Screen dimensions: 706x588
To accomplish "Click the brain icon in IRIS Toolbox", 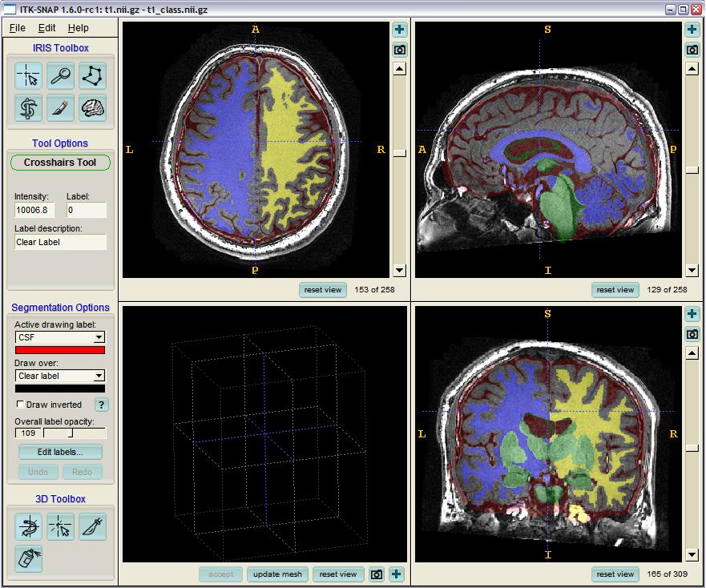I will [x=93, y=108].
